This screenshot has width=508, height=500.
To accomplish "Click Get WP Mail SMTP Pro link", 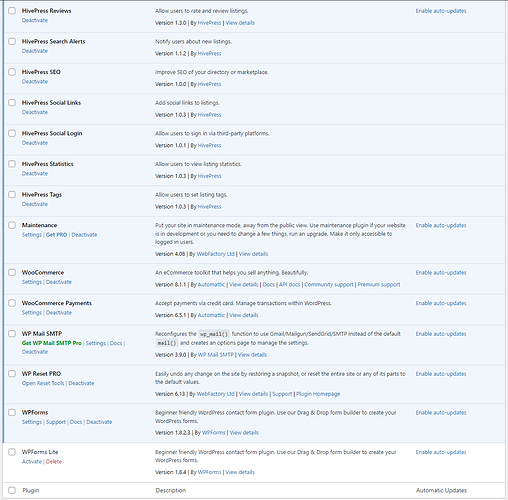I will tap(52, 343).
